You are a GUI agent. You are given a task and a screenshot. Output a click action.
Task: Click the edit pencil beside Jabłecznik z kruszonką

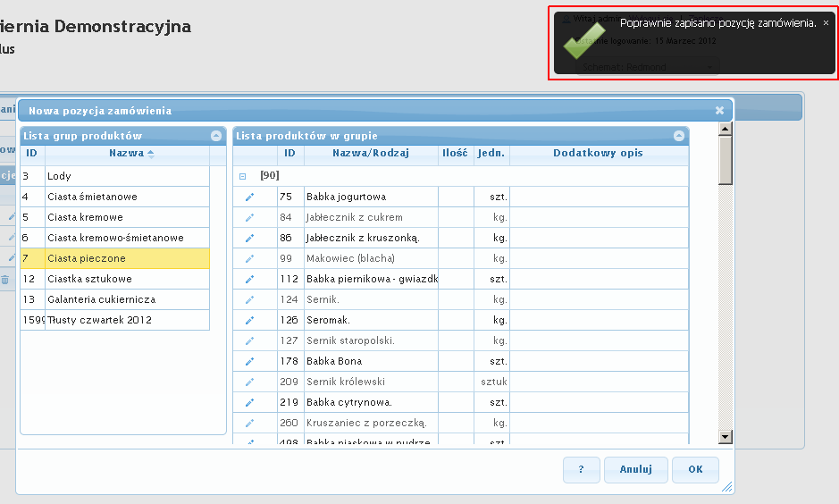250,238
